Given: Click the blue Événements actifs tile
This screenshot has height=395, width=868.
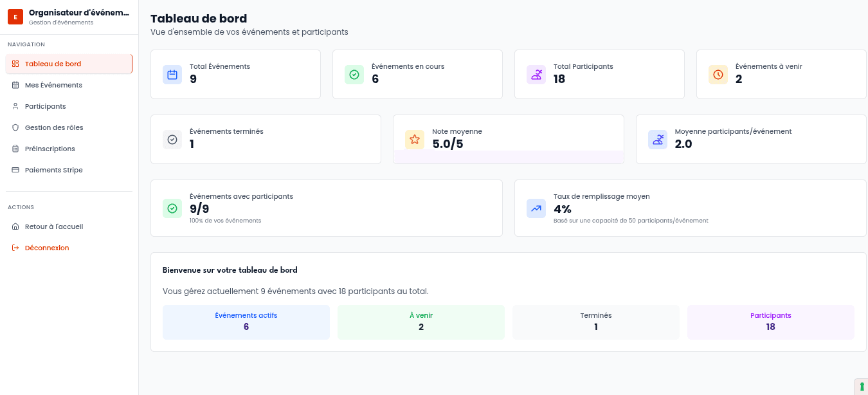Looking at the screenshot, I should (x=246, y=322).
